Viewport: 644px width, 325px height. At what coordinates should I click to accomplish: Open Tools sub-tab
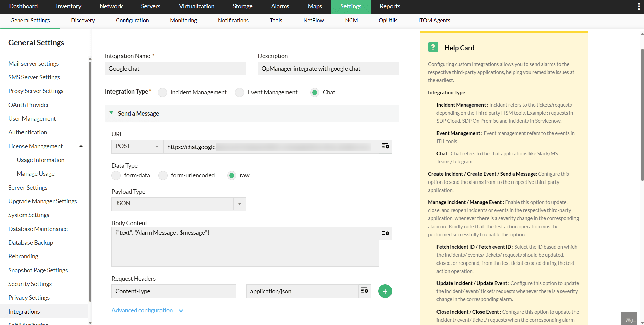pos(276,21)
